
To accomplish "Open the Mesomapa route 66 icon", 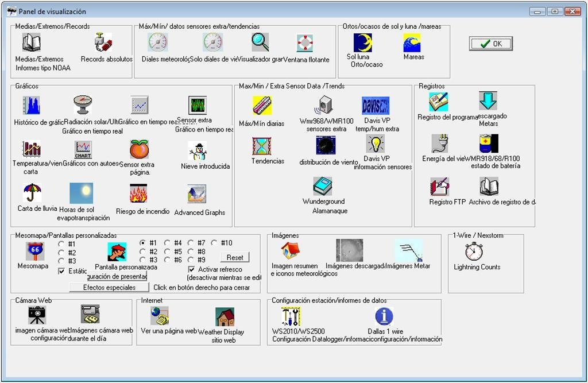I will [35, 252].
